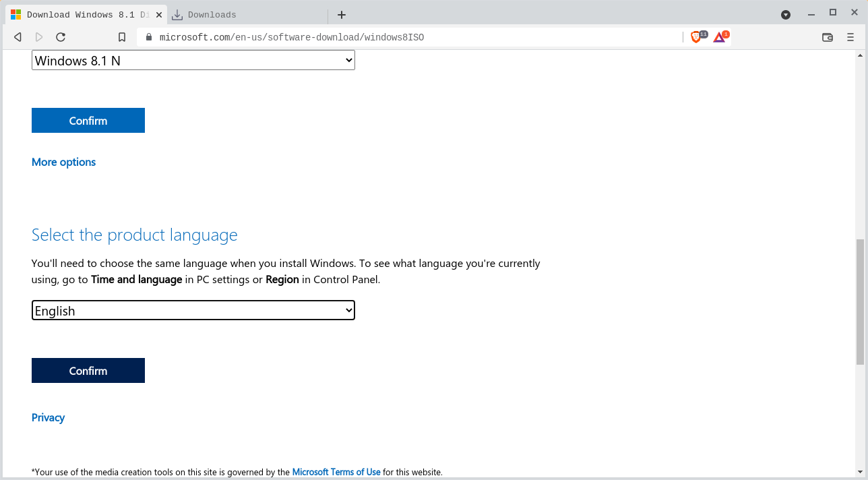Open the Microsoft Terms of Use link
The image size is (868, 480).
(x=336, y=473)
